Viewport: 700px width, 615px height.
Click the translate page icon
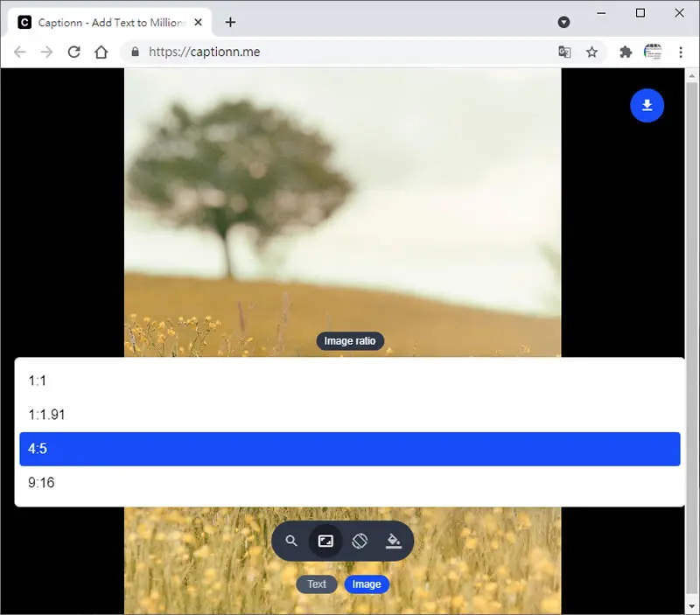pyautogui.click(x=564, y=52)
